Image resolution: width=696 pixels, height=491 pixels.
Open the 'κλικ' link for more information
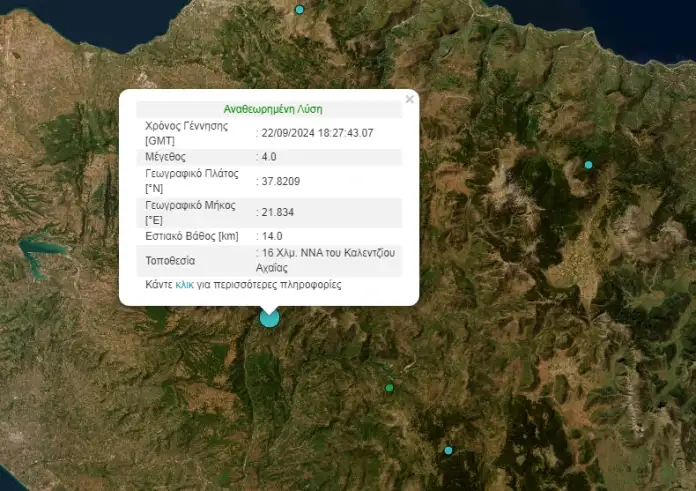coord(184,285)
